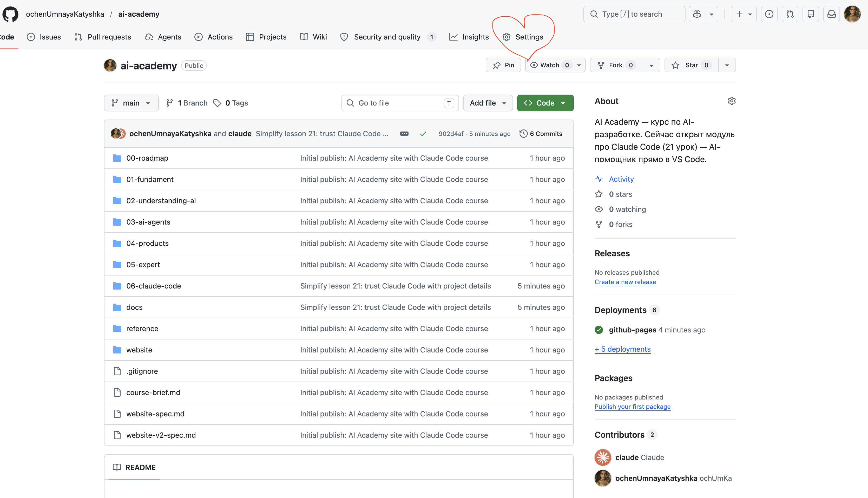This screenshot has width=868, height=498.
Task: Click the commit history clock icon
Action: [523, 134]
